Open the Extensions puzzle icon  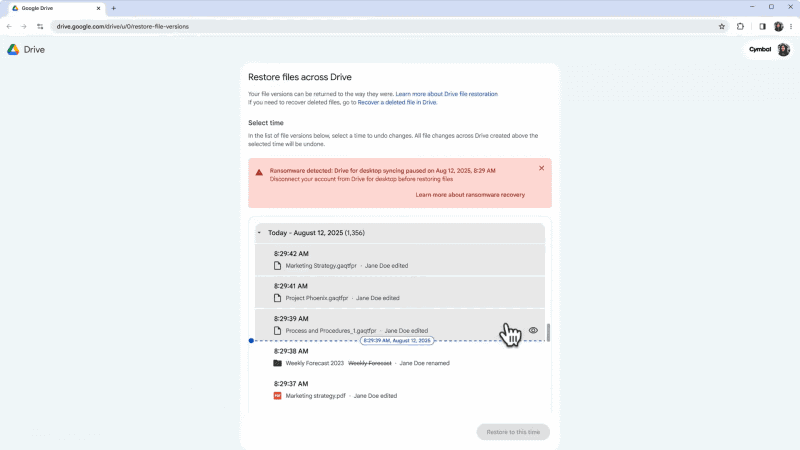click(740, 27)
